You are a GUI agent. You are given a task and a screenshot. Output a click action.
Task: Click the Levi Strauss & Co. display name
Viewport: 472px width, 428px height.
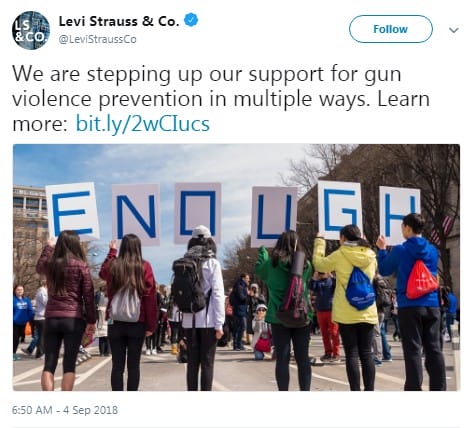(x=119, y=21)
